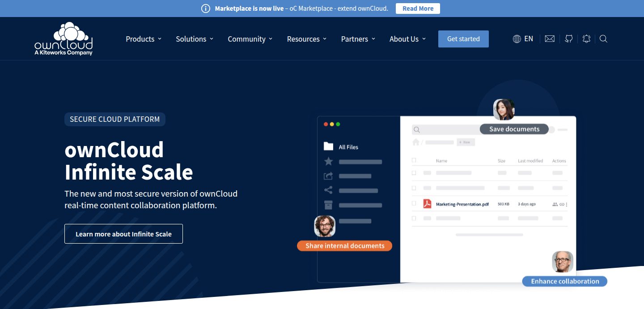Click the search magnifier icon in header

click(x=603, y=39)
